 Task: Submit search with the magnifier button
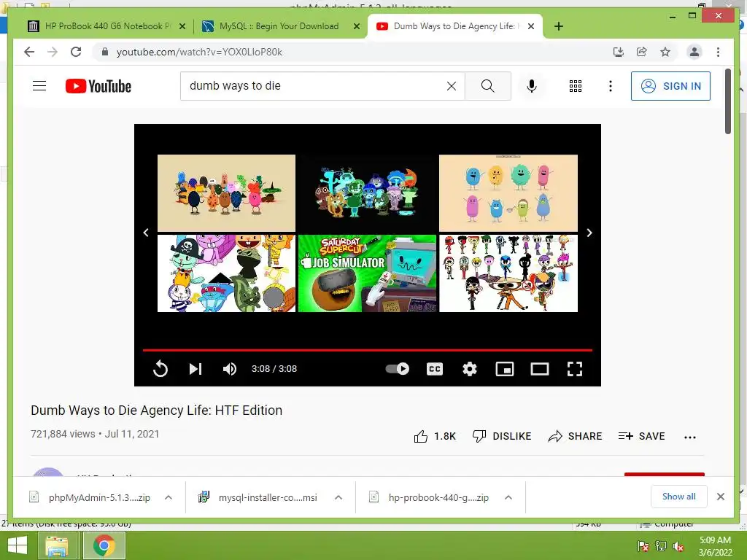[488, 86]
